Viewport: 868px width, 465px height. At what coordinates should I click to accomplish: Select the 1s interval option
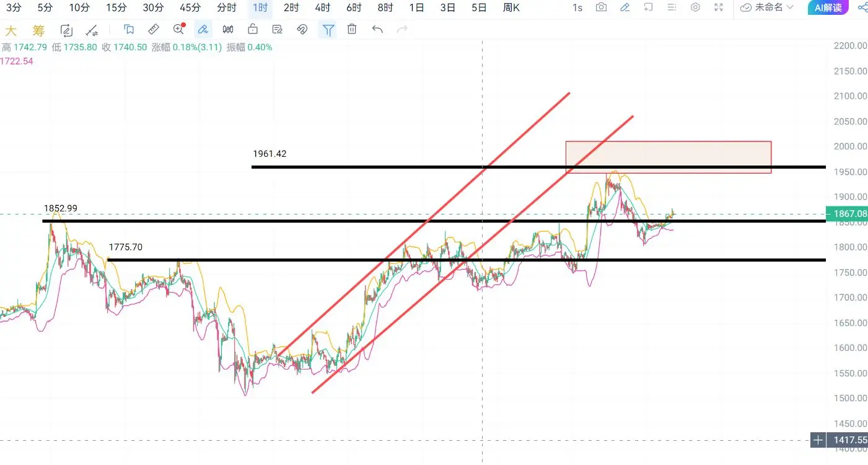click(x=577, y=7)
